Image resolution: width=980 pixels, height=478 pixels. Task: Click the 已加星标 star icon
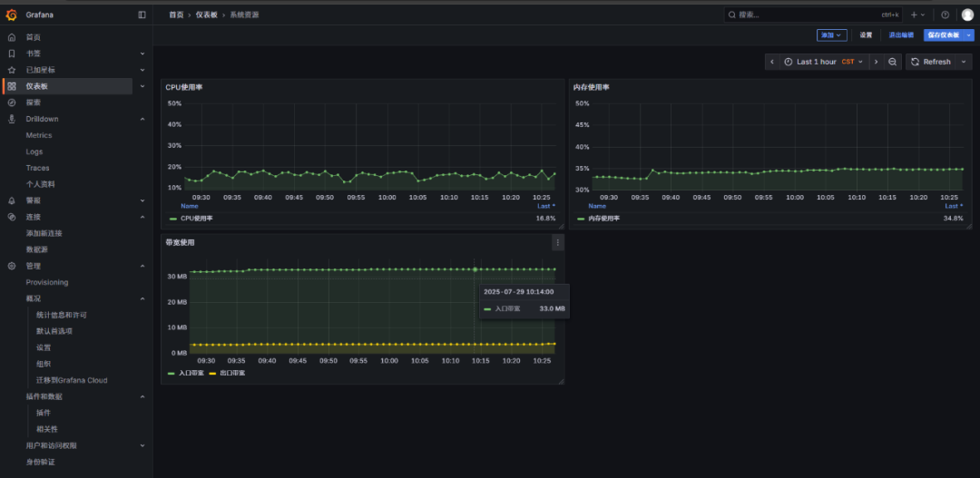tap(11, 70)
